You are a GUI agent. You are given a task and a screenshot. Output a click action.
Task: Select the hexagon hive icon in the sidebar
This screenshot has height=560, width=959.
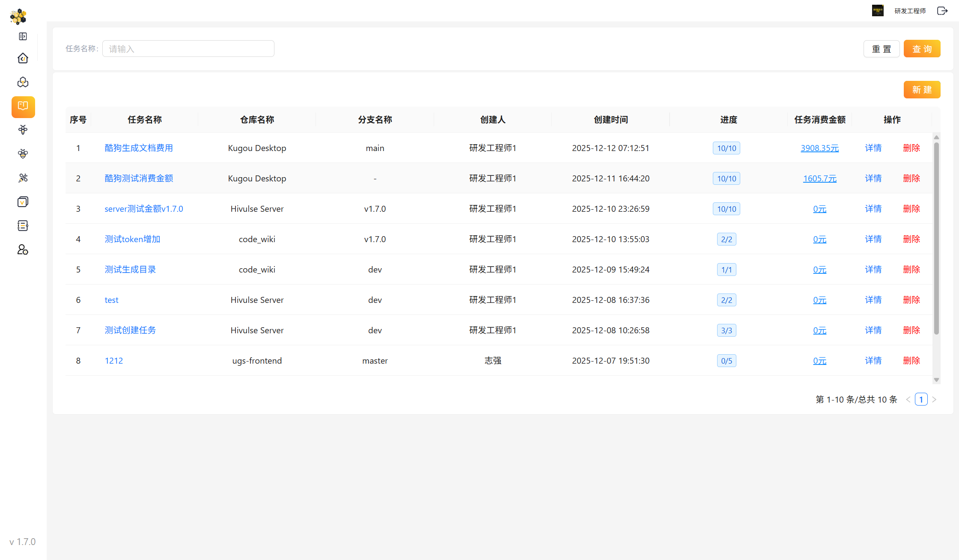(23, 82)
